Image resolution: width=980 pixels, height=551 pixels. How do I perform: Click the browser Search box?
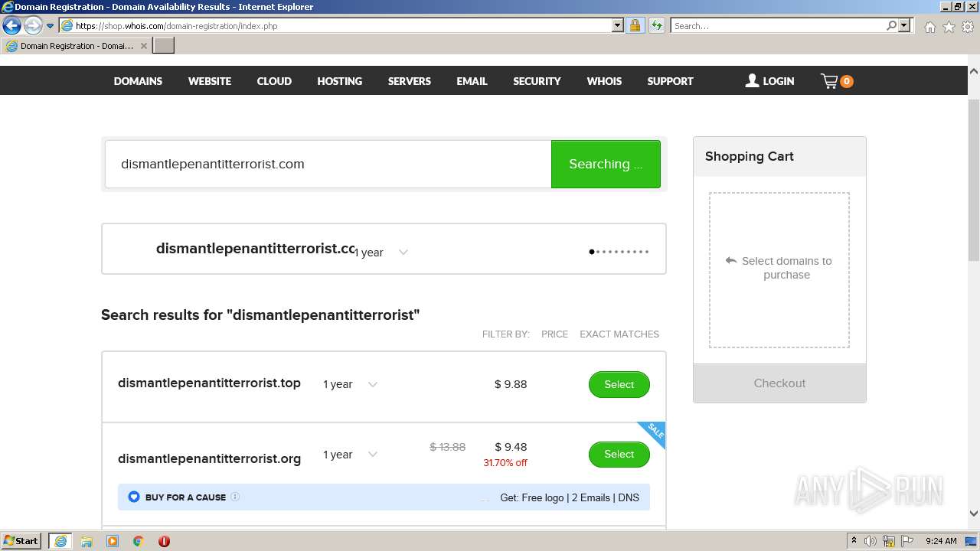point(778,25)
